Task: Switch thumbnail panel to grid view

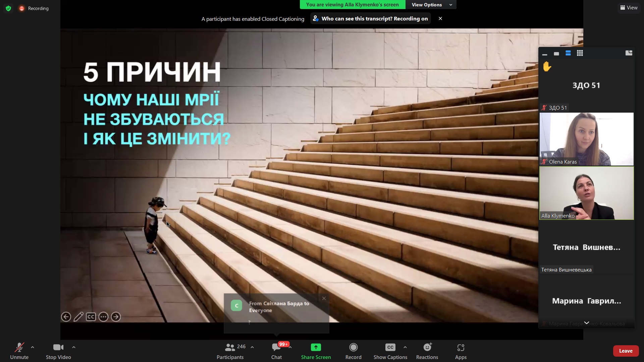Action: (580, 53)
